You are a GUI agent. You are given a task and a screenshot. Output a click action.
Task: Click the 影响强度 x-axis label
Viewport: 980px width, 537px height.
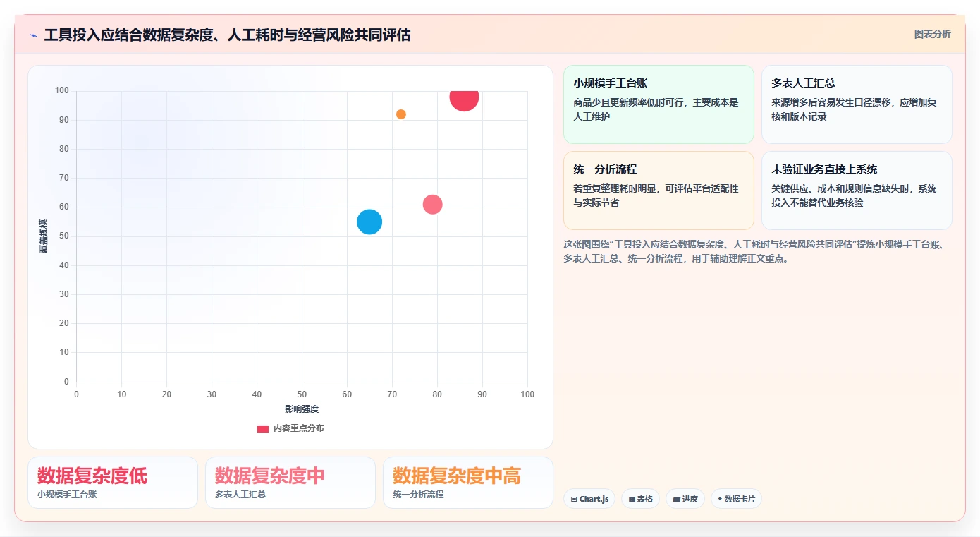point(302,409)
